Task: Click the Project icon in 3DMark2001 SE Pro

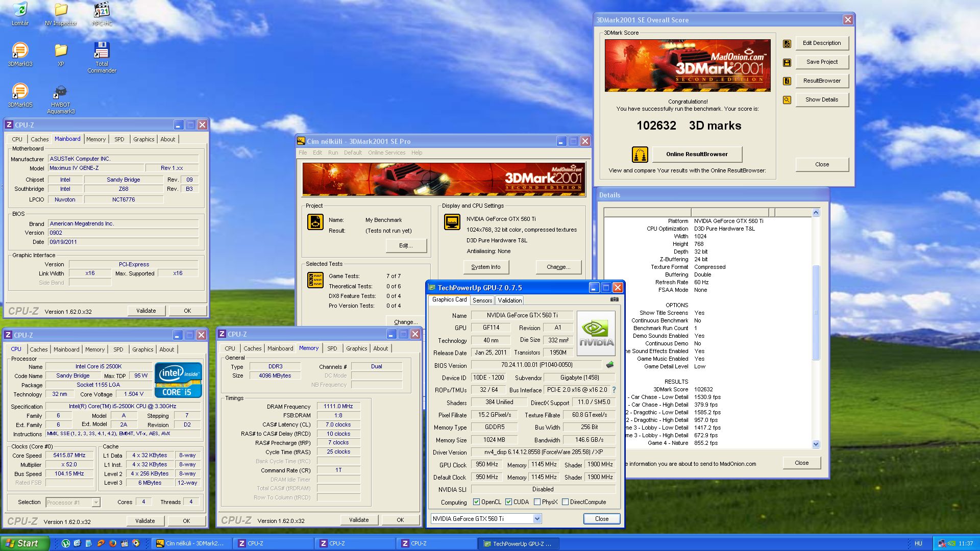Action: click(x=315, y=222)
